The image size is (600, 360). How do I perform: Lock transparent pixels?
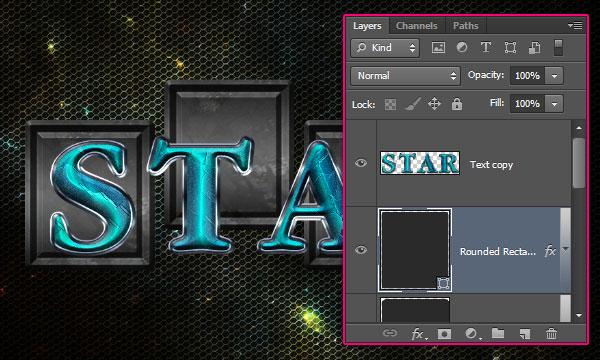[x=390, y=104]
